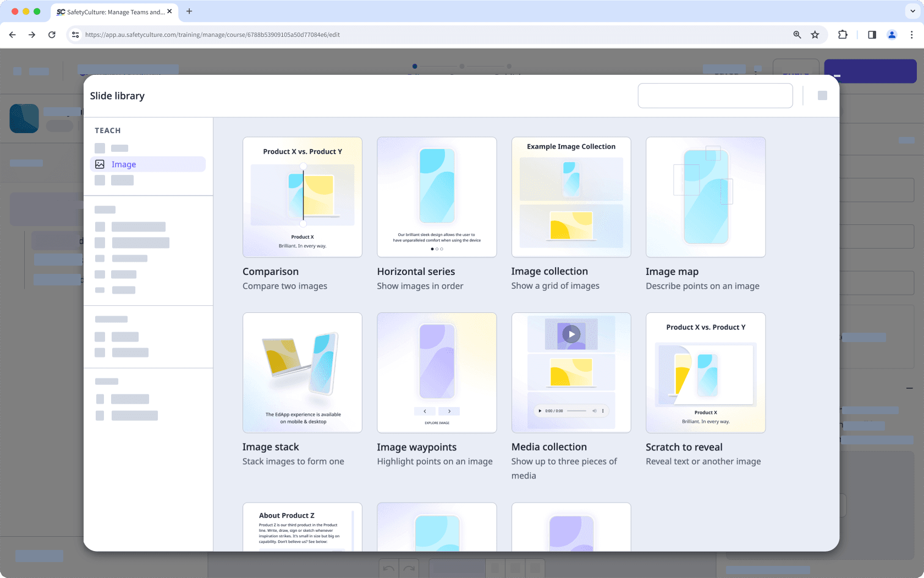Open Chrome's three-dot customize menu
The height and width of the screenshot is (578, 924).
click(911, 34)
